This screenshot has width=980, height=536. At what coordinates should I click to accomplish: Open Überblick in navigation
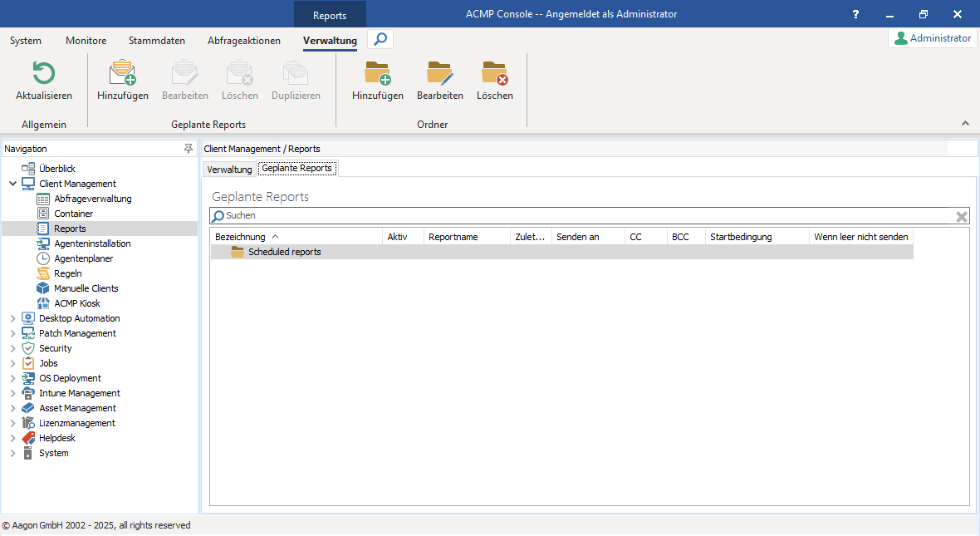click(x=56, y=168)
